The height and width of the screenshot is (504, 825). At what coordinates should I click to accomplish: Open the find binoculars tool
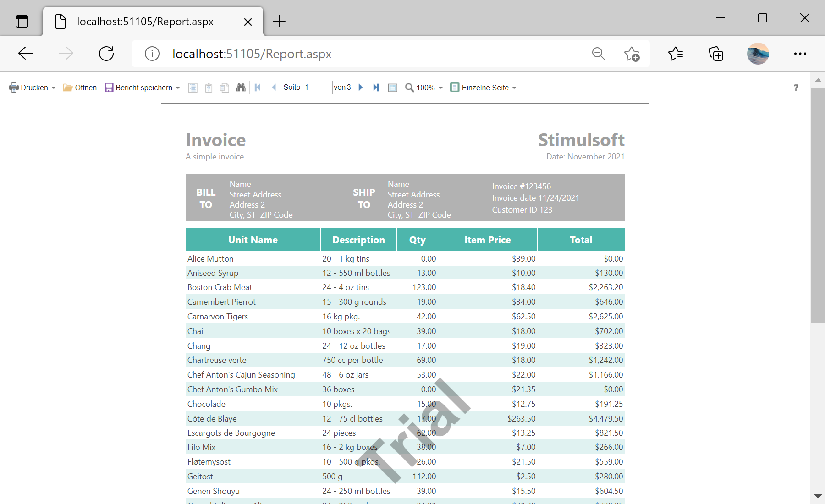pos(241,88)
